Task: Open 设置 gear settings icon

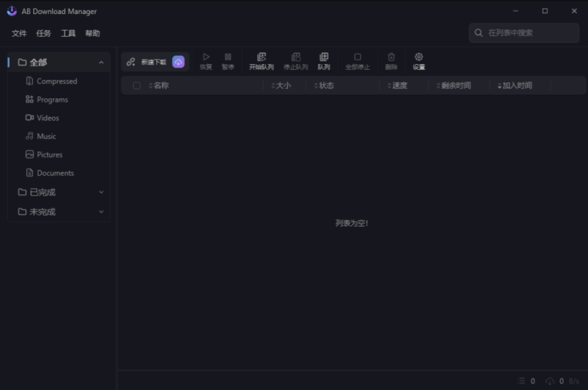Action: (x=419, y=57)
